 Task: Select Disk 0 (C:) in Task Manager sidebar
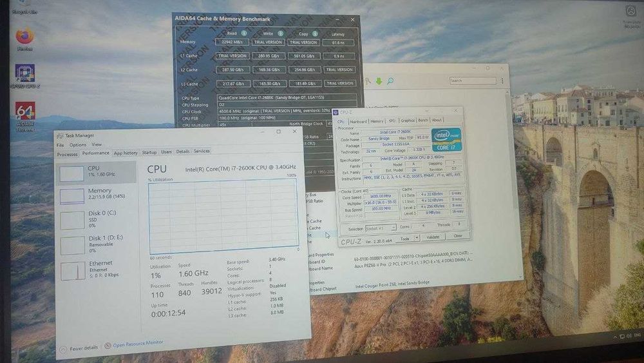pos(98,220)
